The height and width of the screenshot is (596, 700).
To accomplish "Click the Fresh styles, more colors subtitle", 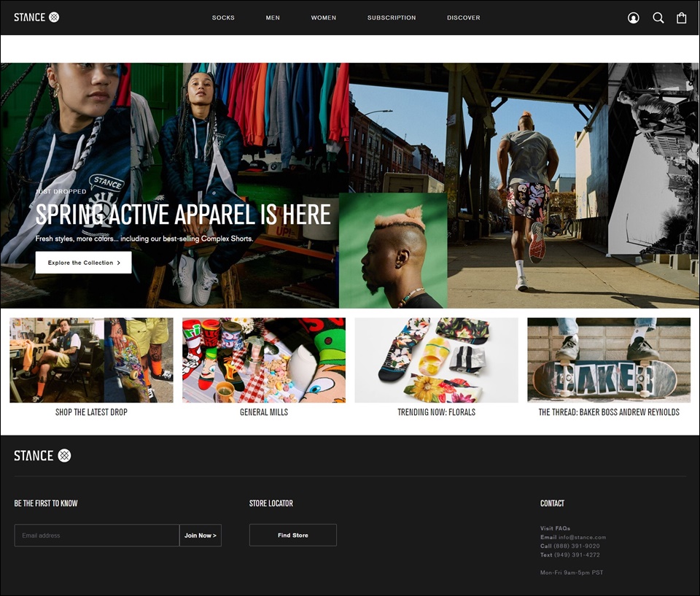I will [x=144, y=239].
